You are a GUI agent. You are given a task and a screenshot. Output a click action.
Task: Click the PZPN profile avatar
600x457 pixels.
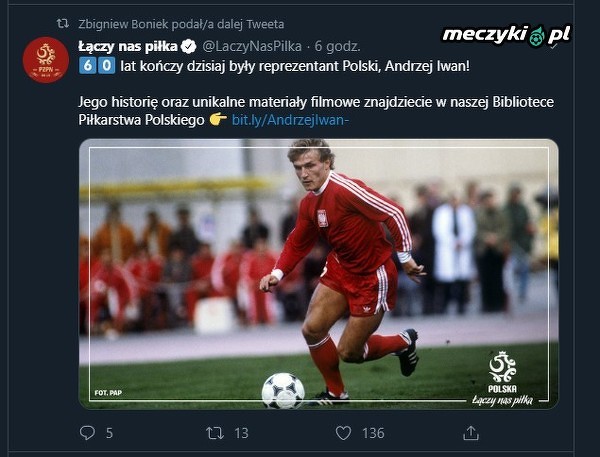(45, 59)
